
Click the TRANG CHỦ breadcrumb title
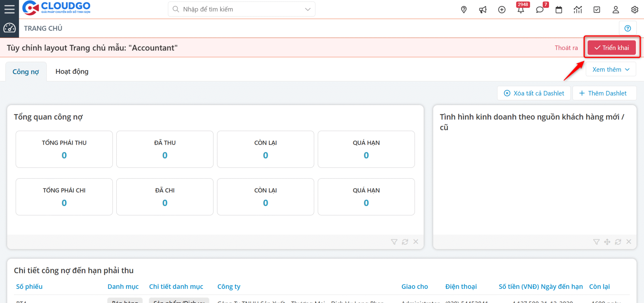coord(43,28)
